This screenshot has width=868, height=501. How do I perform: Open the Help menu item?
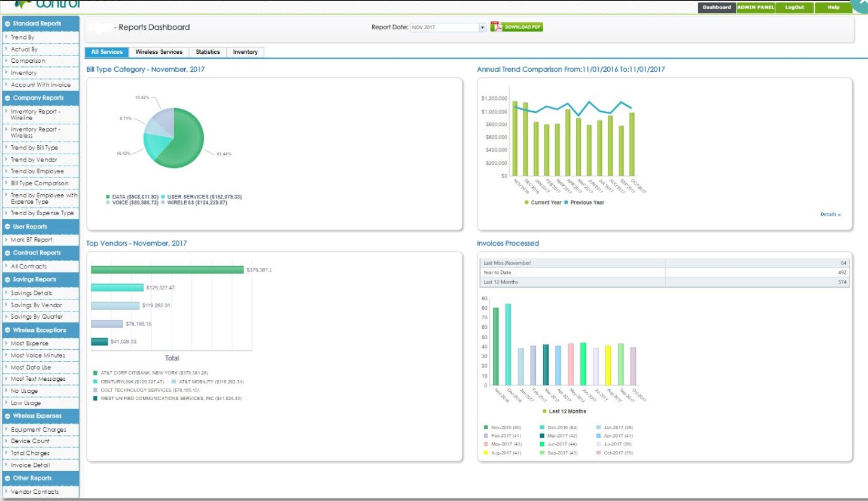(x=833, y=7)
